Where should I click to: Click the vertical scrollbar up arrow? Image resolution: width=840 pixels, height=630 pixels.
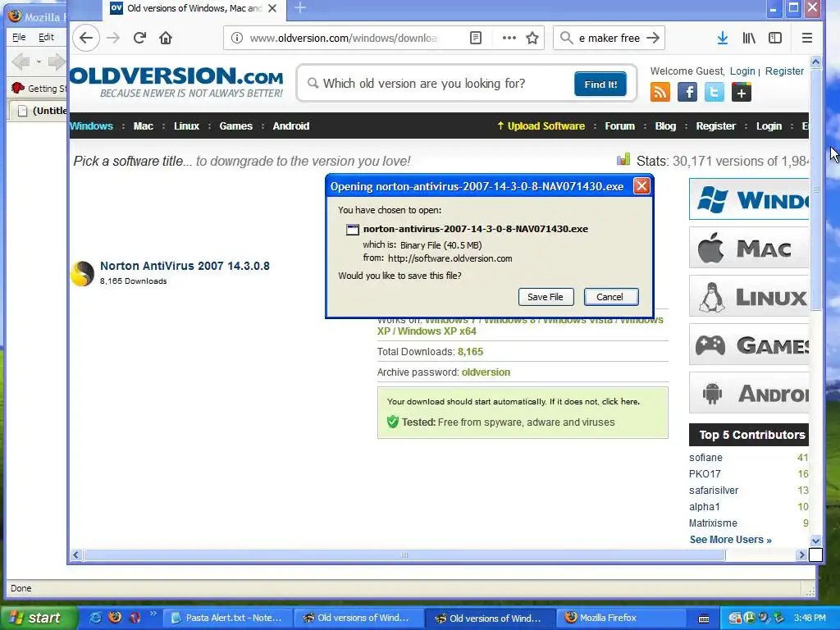(815, 62)
